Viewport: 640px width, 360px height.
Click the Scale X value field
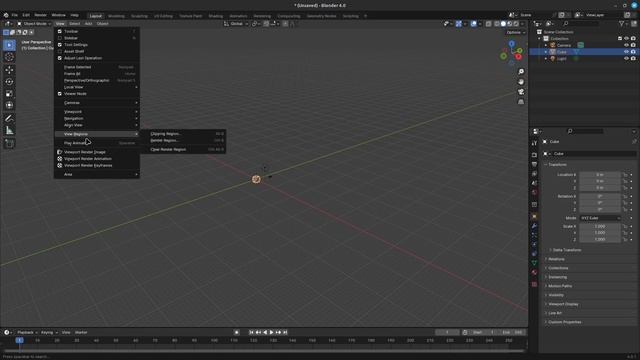pyautogui.click(x=600, y=226)
